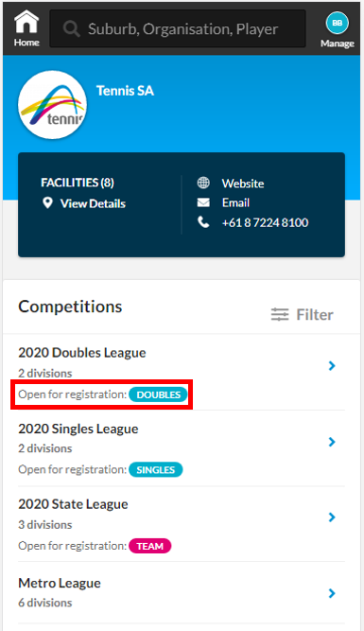Expand the Metro League chevron
The height and width of the screenshot is (631, 364).
332,593
